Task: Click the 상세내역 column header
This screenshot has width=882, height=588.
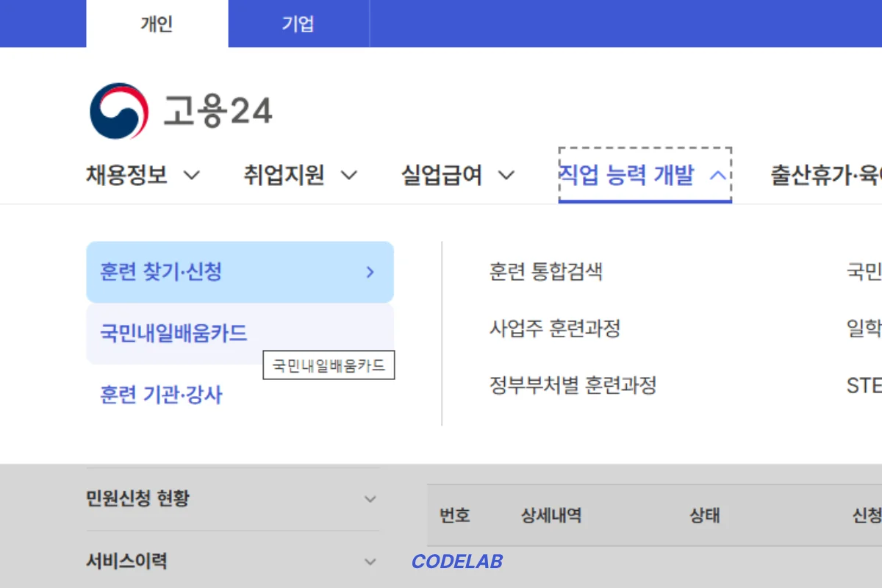Action: click(551, 516)
